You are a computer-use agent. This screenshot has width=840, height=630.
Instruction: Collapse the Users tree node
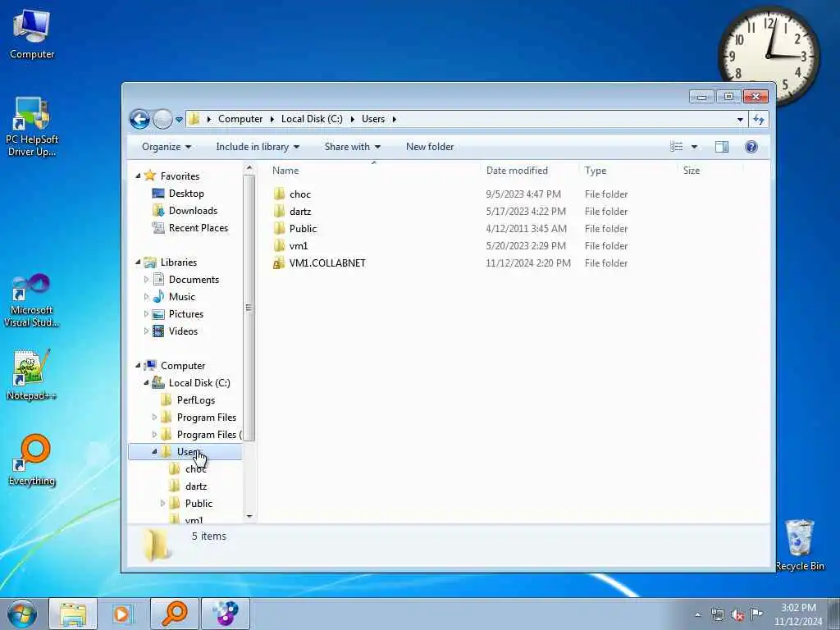tap(154, 452)
